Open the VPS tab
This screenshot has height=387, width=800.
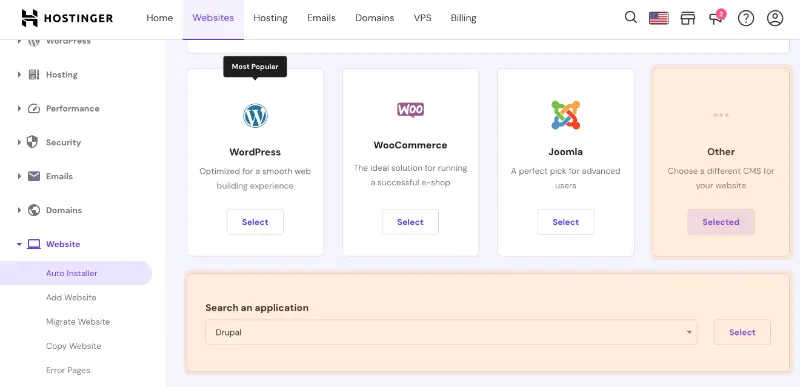tap(422, 18)
